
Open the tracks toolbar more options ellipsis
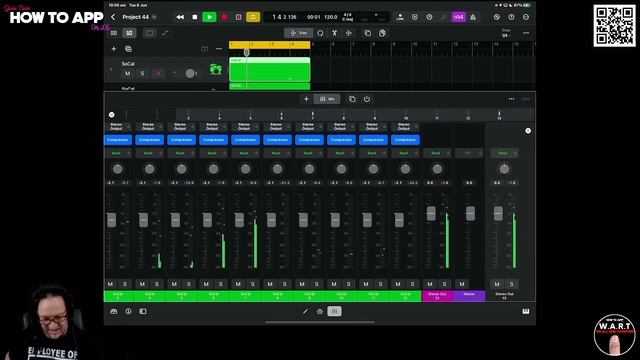point(526,33)
